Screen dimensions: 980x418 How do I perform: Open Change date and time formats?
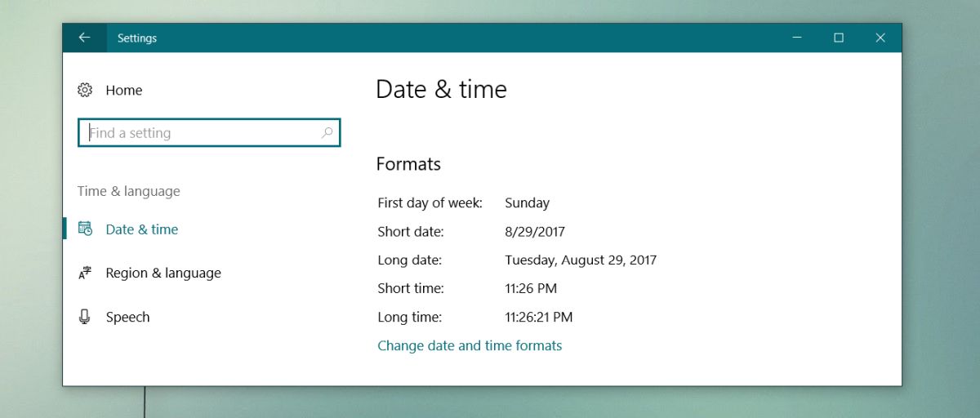(470, 345)
